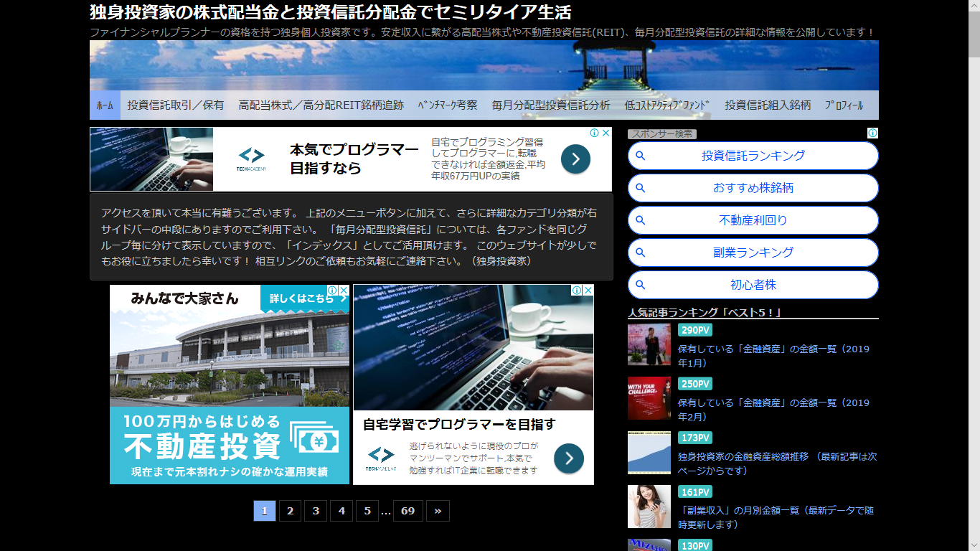This screenshot has width=980, height=551.
Task: Open article 副業収入の月別金額一覧
Action: coord(776,517)
